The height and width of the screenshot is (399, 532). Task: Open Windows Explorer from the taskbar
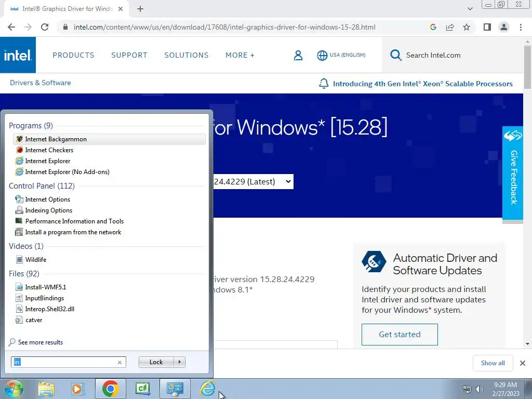pyautogui.click(x=46, y=389)
